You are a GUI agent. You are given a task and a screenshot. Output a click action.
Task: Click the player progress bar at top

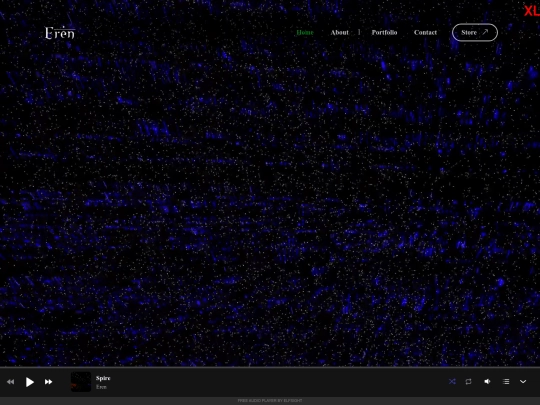coord(270,367)
